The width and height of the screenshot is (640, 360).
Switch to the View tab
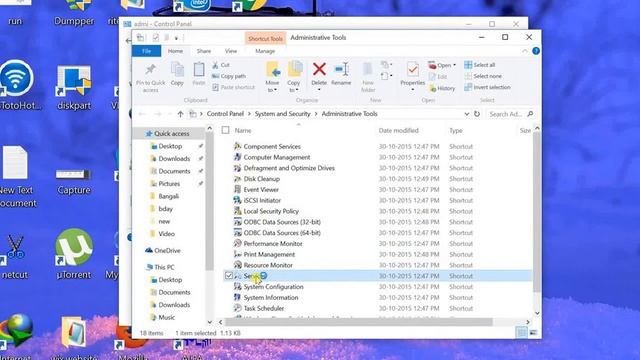(231, 51)
